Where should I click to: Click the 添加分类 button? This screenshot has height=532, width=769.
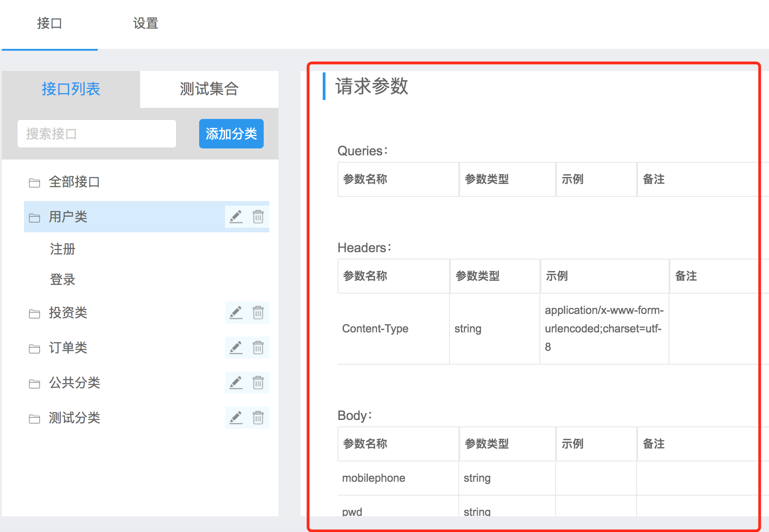[x=231, y=134]
